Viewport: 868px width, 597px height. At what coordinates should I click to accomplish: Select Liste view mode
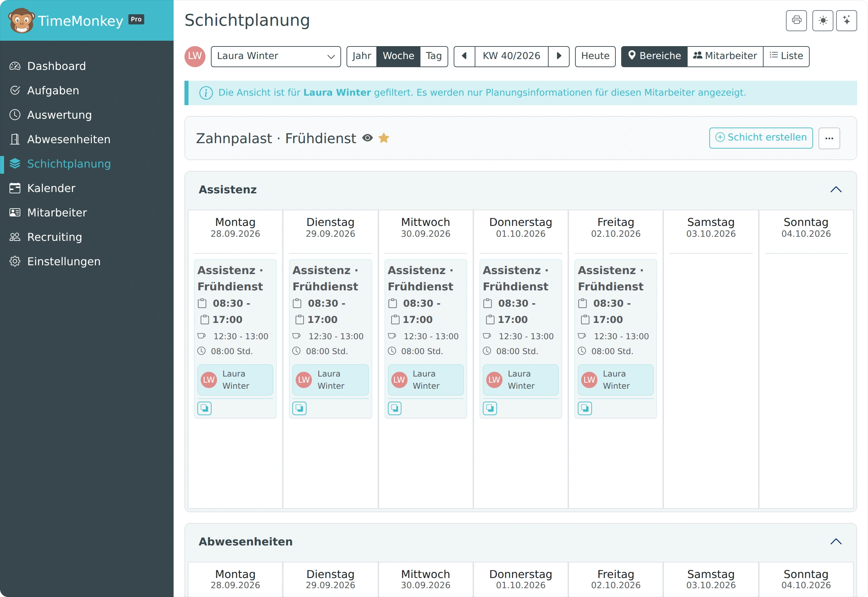pos(786,57)
